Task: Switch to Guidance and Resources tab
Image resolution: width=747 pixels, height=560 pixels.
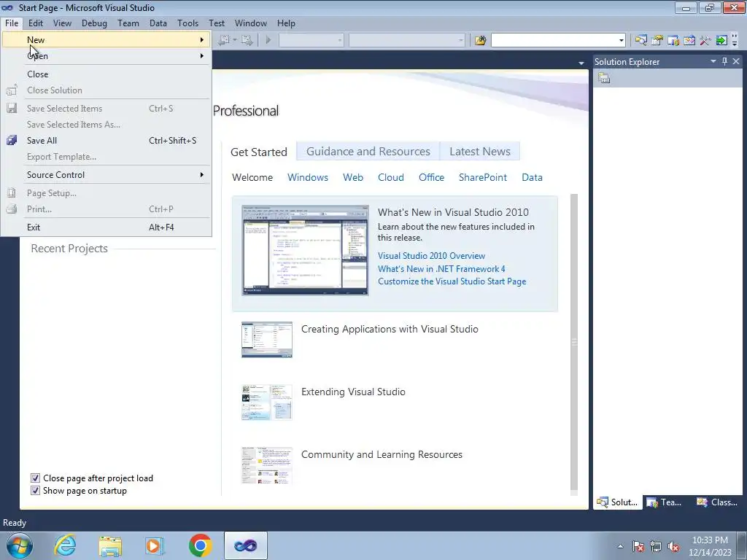Action: coord(368,152)
